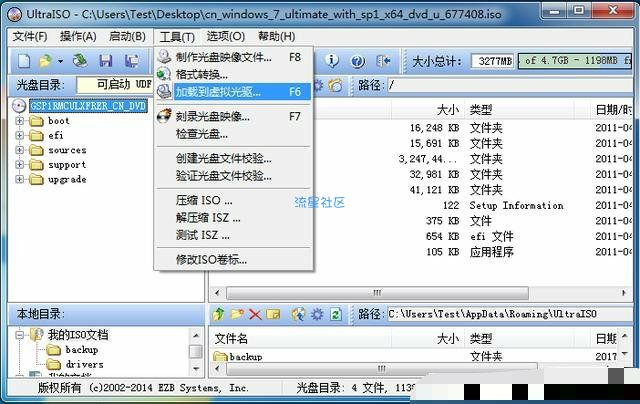
Task: Click the burn disc icon beside 刻录光盘映像
Action: [x=164, y=116]
